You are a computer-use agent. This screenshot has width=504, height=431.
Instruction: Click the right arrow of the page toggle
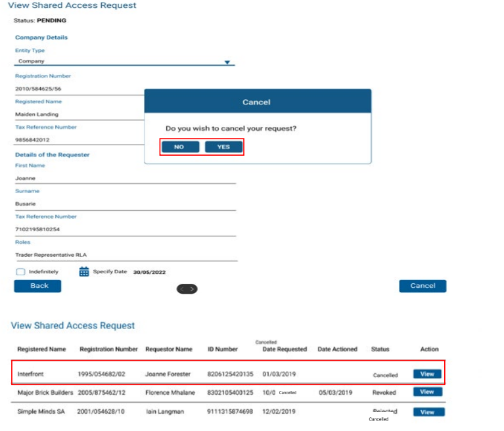point(192,289)
